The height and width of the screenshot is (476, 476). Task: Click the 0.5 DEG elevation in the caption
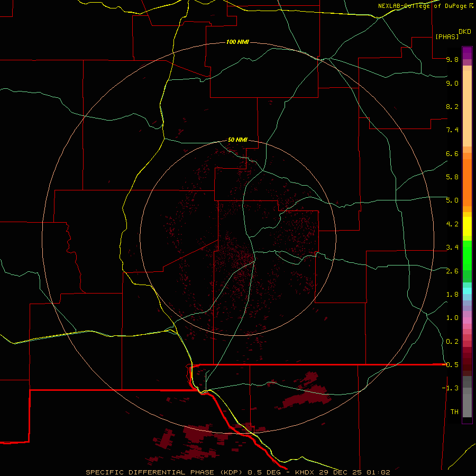tap(264, 472)
